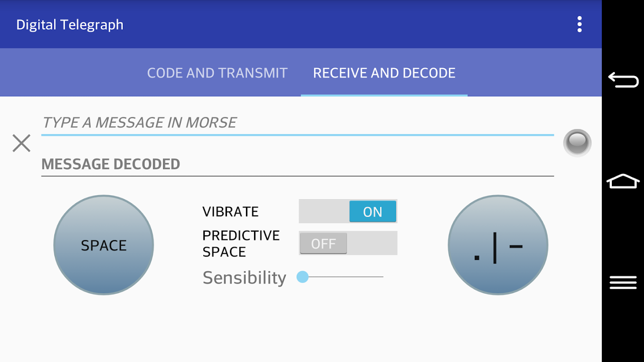
Task: Click the MESSAGE DECODED output field
Action: coord(297,164)
